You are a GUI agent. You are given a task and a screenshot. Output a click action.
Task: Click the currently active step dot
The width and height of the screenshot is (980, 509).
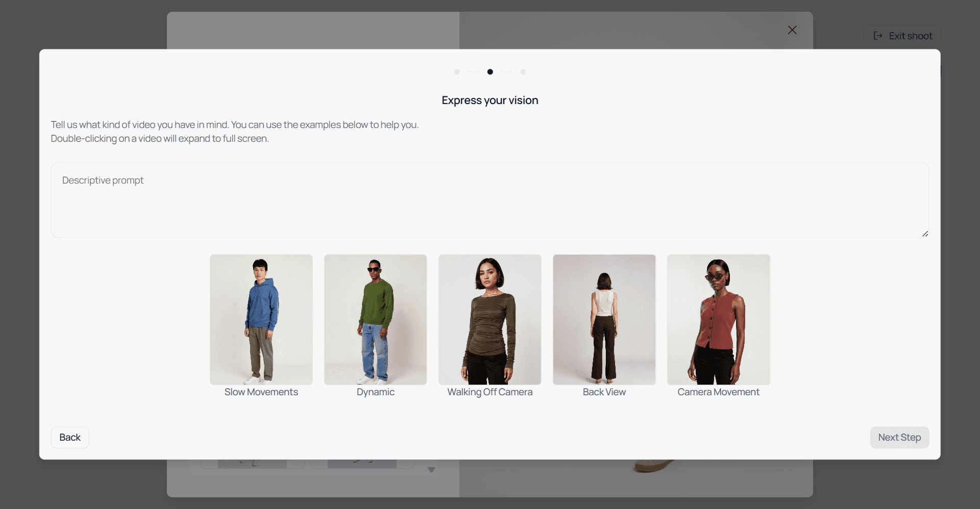[490, 72]
